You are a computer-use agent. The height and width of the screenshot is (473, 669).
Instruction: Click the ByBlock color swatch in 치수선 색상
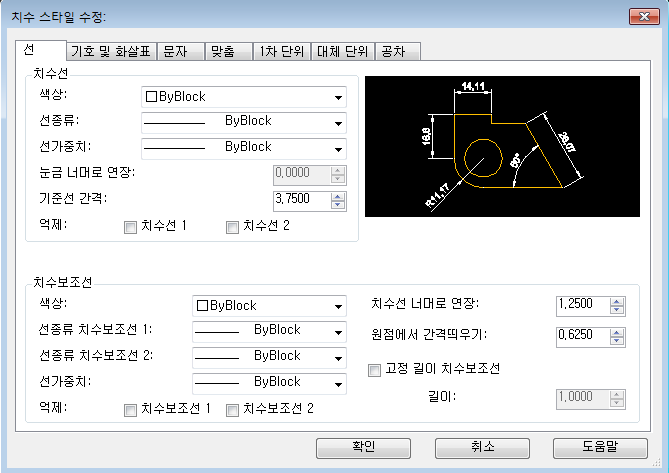(x=151, y=97)
